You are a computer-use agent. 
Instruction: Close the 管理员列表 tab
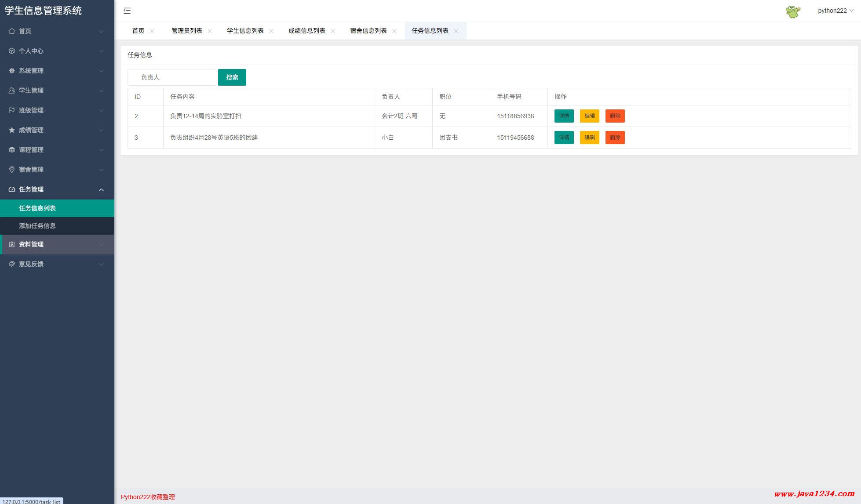click(x=210, y=31)
